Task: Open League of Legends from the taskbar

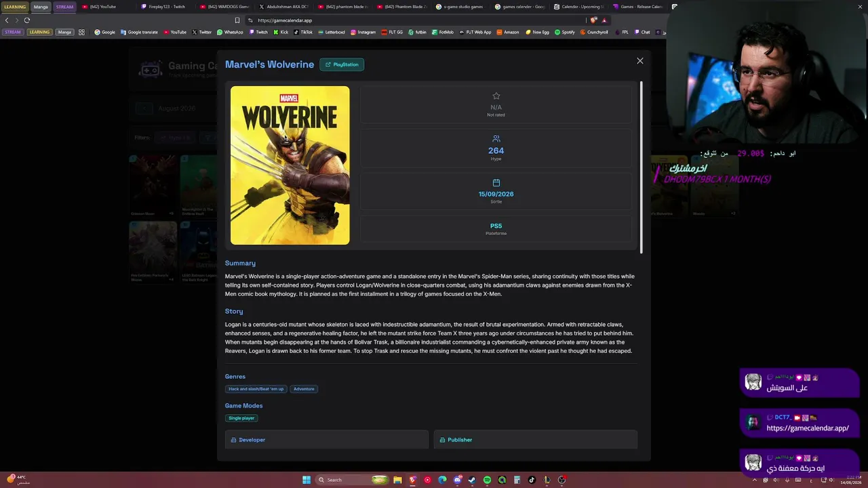Action: point(547,480)
